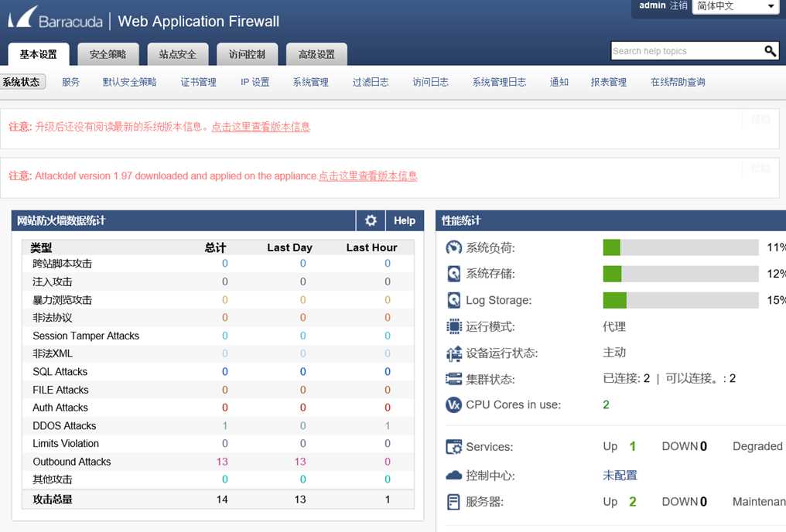Viewport: 786px width, 532px height.
Task: Open the 在线帮助查询 submenu
Action: click(x=678, y=82)
